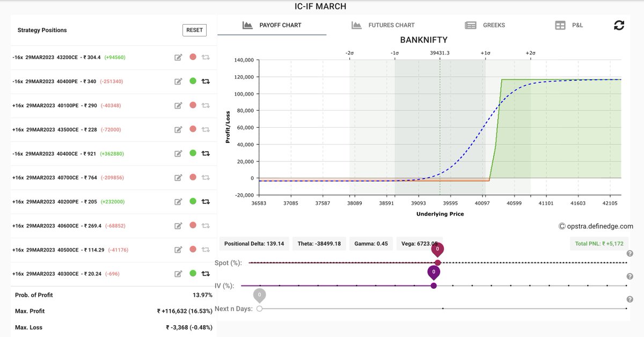Refresh the payoff chart with circular arrows icon
Image resolution: width=644 pixels, height=337 pixels.
(619, 25)
